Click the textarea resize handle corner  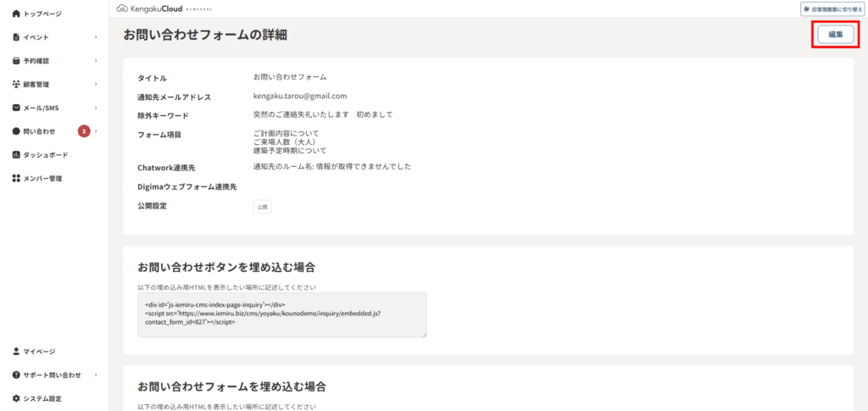click(424, 335)
